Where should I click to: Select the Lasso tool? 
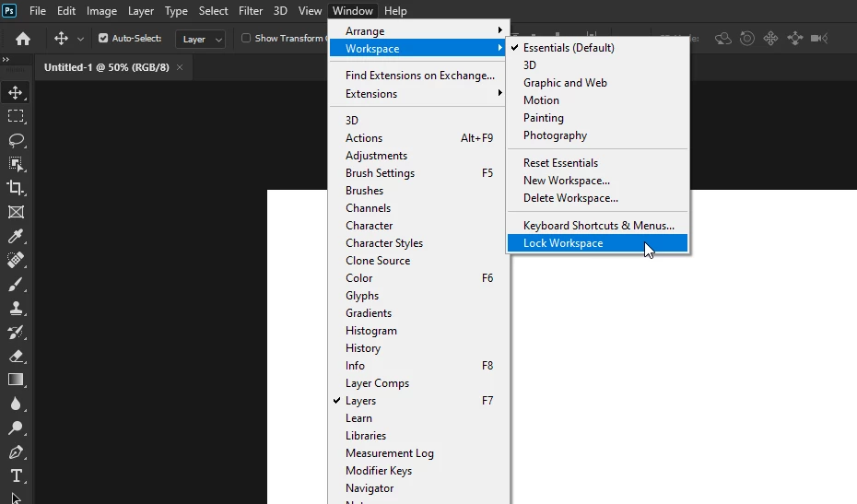[x=16, y=140]
